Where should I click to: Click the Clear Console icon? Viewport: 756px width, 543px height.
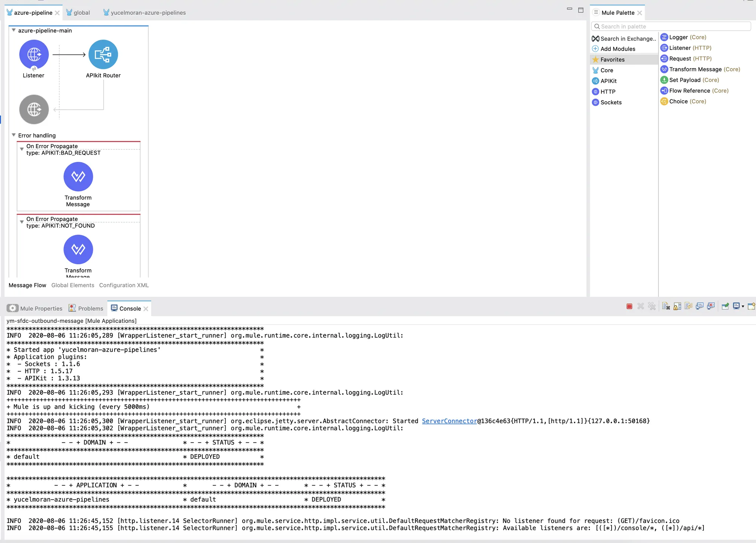tap(666, 306)
